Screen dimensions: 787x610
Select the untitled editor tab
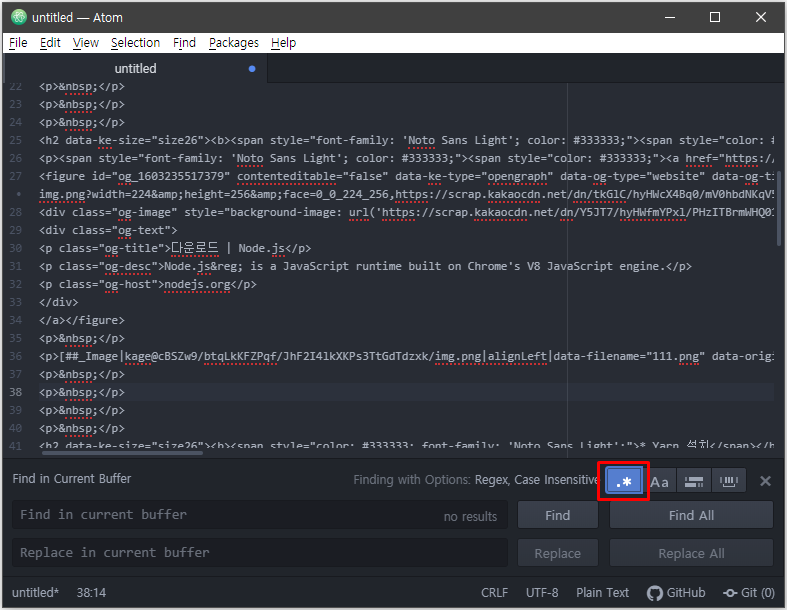tap(135, 68)
